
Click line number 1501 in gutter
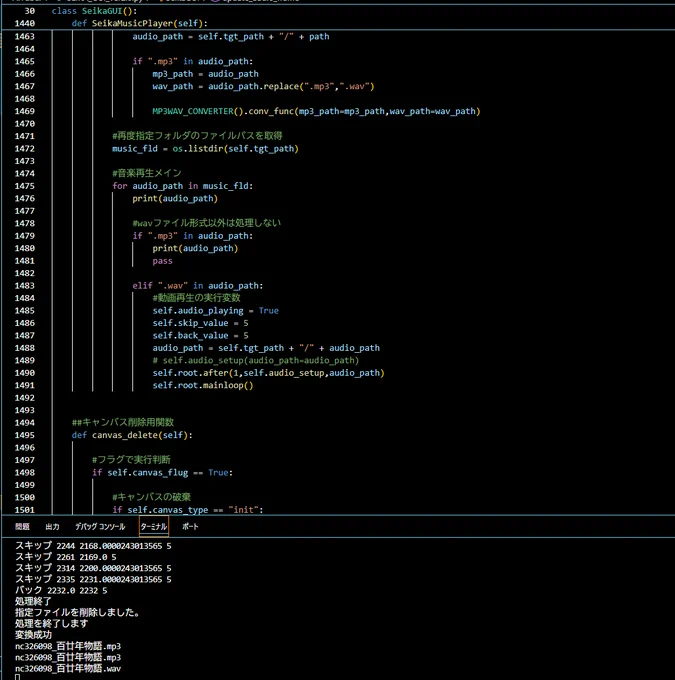tap(25, 510)
